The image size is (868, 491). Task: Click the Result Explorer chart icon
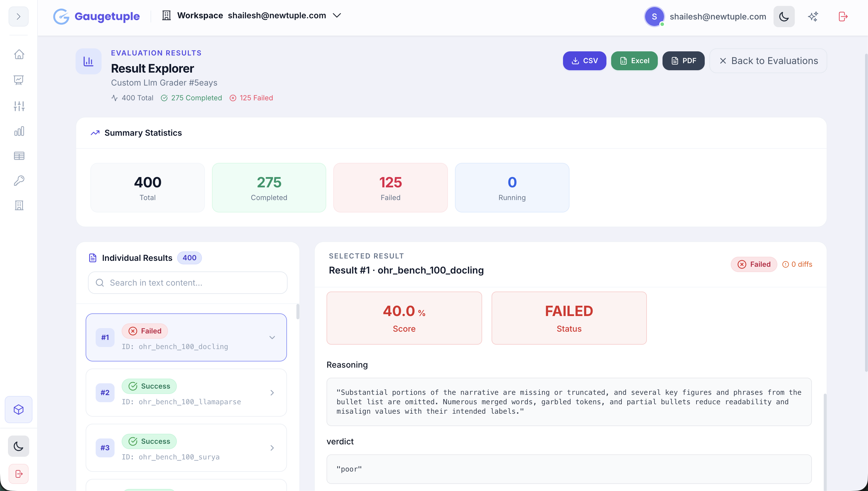[88, 61]
